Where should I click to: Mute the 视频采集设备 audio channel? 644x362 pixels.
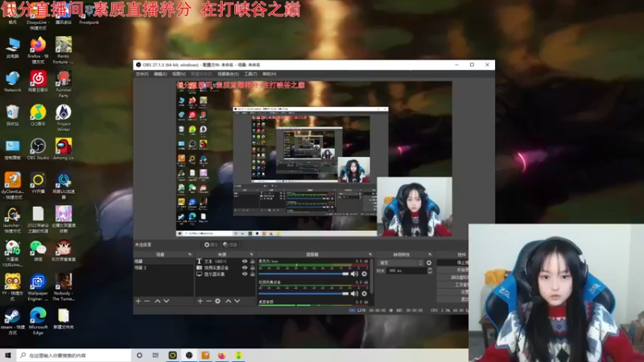click(x=354, y=294)
